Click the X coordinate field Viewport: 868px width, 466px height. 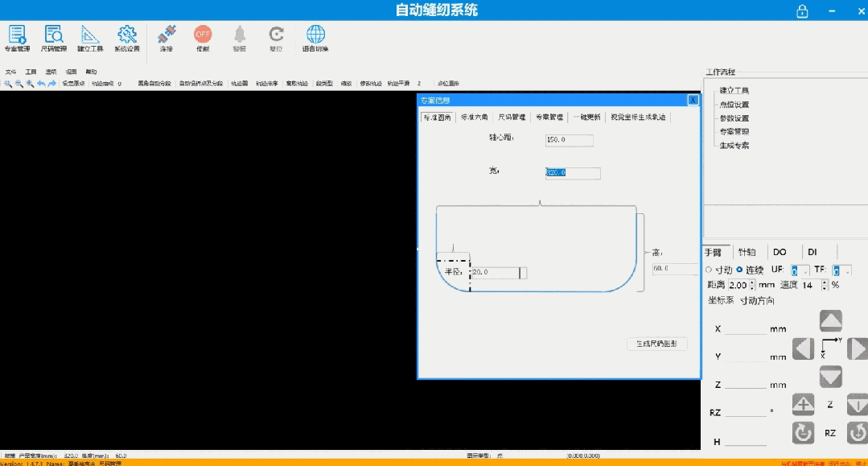[746, 328]
